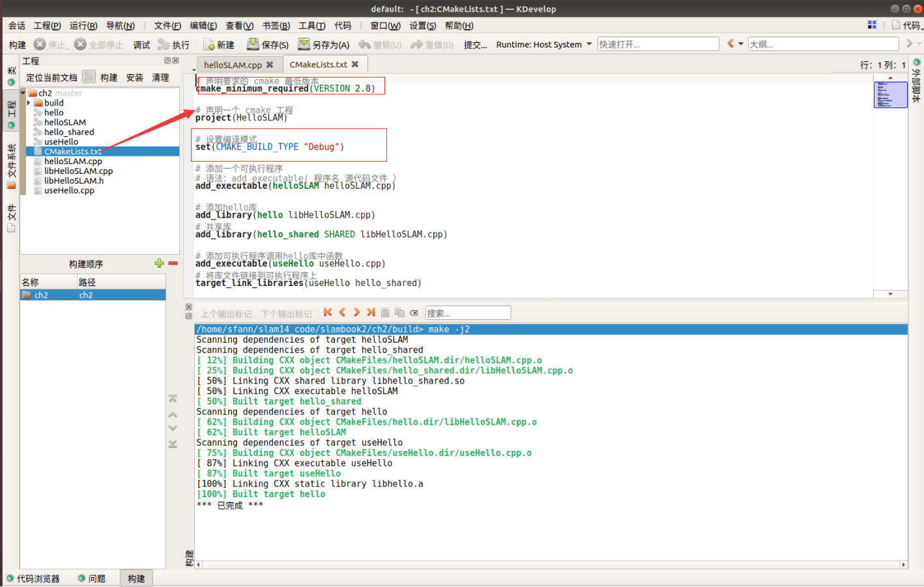Click 清理 in the project panel toolbar
This screenshot has width=924, height=587.
point(160,78)
